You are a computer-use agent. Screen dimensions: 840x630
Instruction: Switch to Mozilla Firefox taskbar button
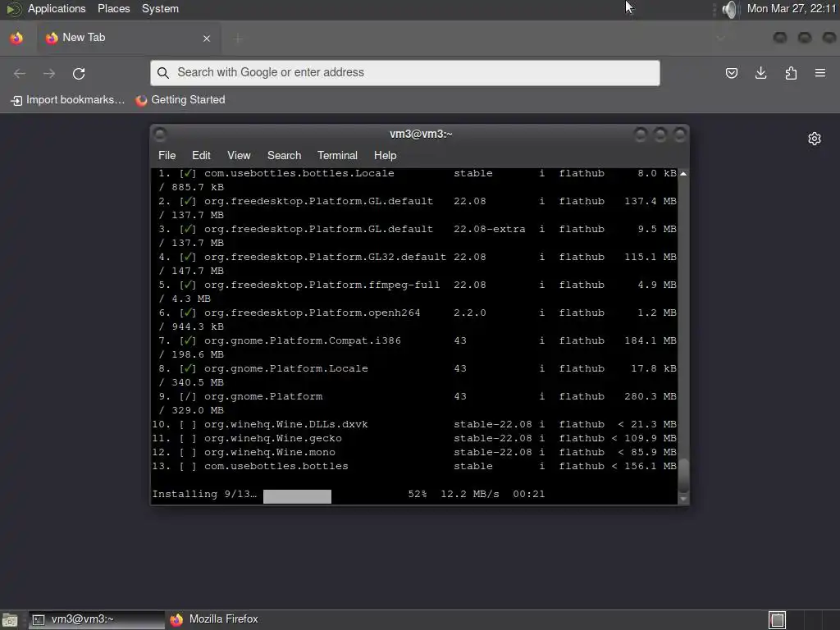(x=214, y=620)
